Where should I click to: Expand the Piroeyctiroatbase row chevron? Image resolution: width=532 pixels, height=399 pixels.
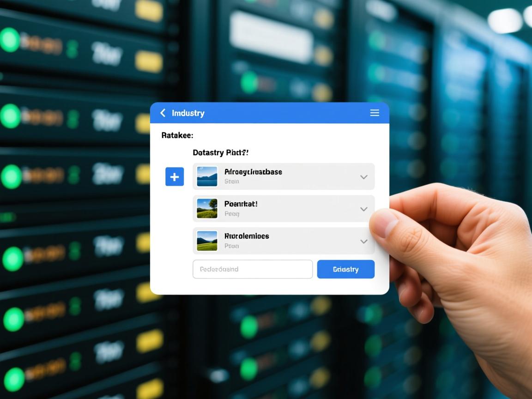(x=364, y=177)
